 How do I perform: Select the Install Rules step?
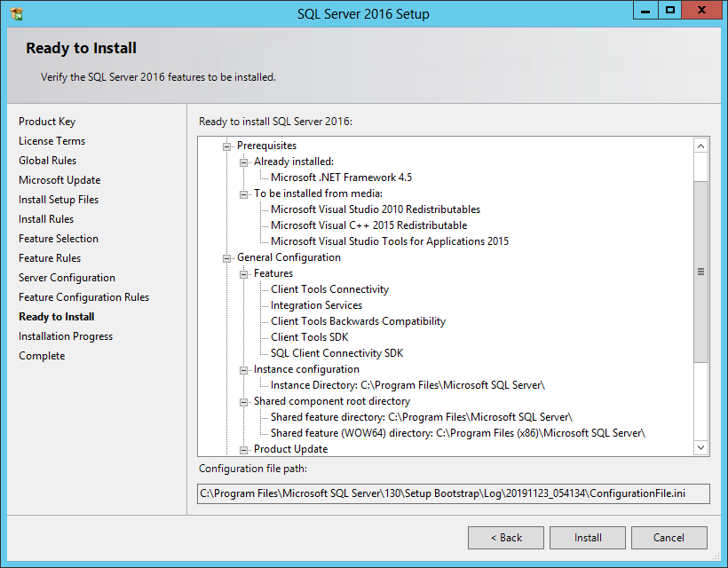[46, 219]
